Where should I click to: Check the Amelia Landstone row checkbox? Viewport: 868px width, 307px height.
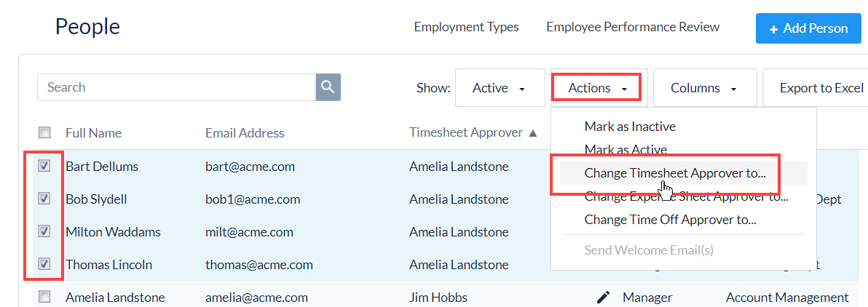(x=44, y=297)
